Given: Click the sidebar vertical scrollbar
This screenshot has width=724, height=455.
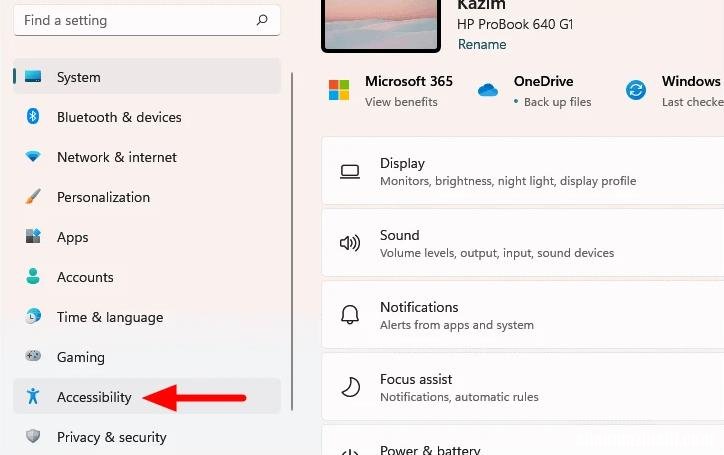Looking at the screenshot, I should 292,241.
